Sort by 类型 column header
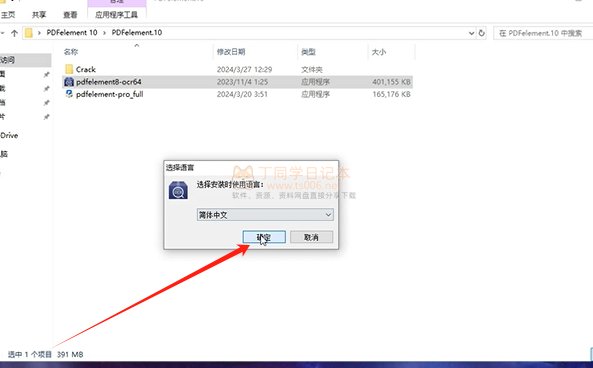 point(308,52)
